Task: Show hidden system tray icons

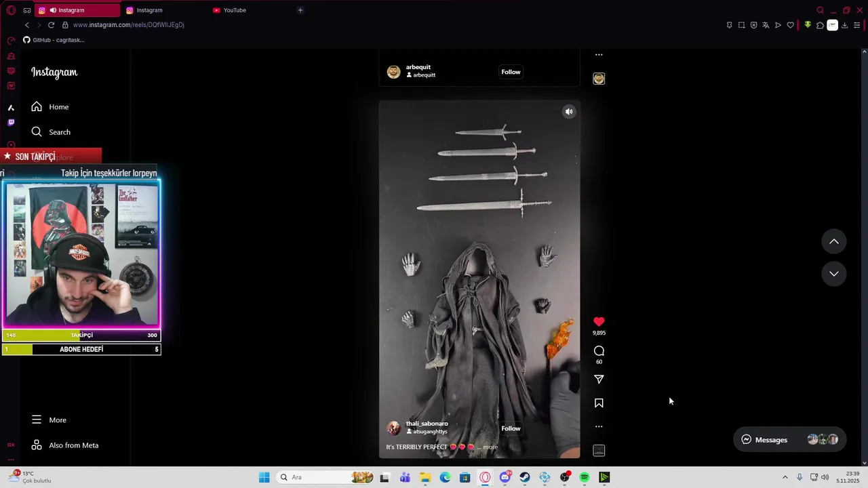Action: (785, 477)
